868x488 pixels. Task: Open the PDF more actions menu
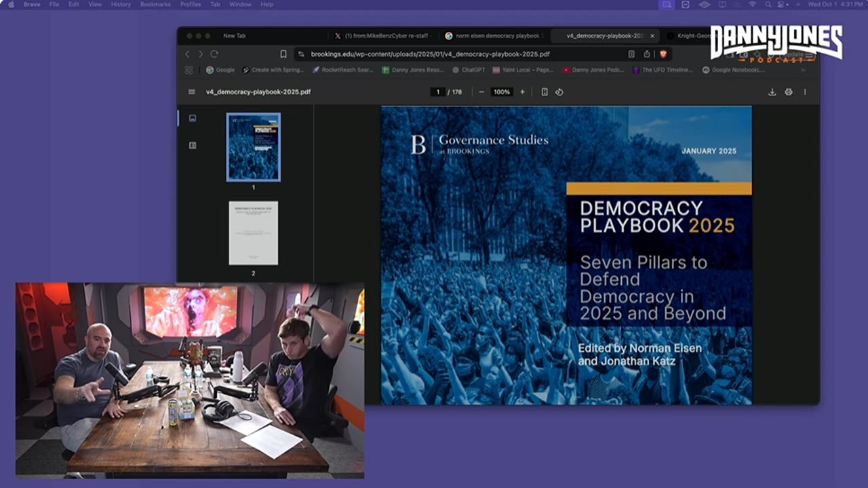pos(805,92)
